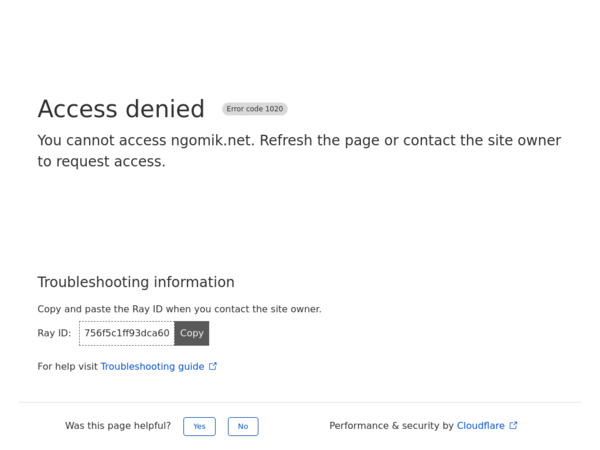Click external link icon next to Cloudflare
The height and width of the screenshot is (450, 600).
(x=514, y=425)
